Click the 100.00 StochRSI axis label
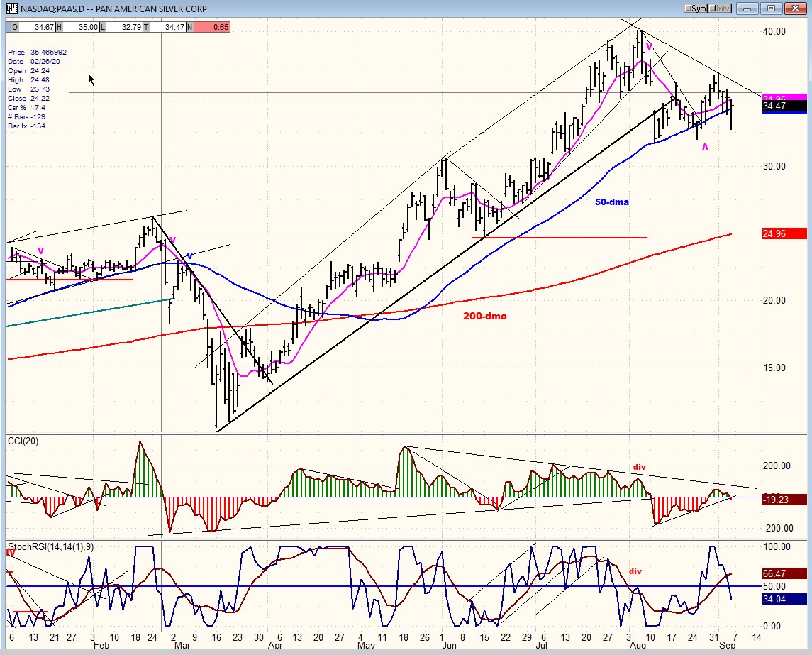Screen dimensions: 812x655 point(777,546)
